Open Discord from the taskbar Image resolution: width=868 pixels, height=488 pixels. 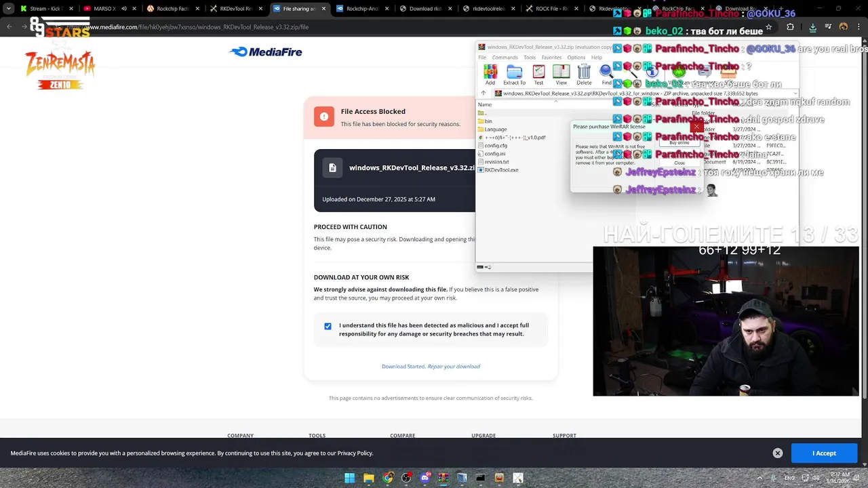coord(425,478)
